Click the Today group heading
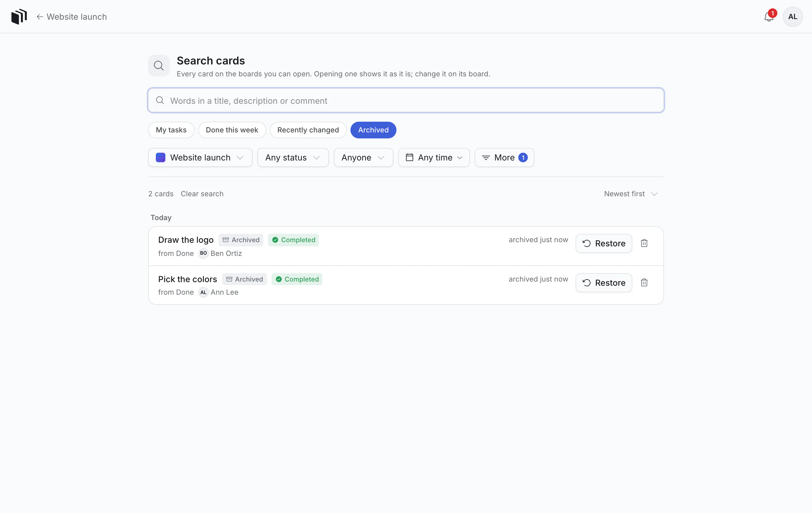The height and width of the screenshot is (513, 812). click(x=161, y=218)
